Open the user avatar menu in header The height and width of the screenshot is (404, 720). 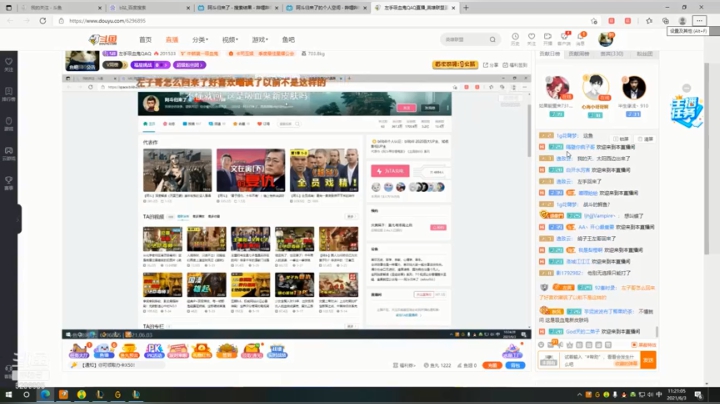tap(606, 39)
